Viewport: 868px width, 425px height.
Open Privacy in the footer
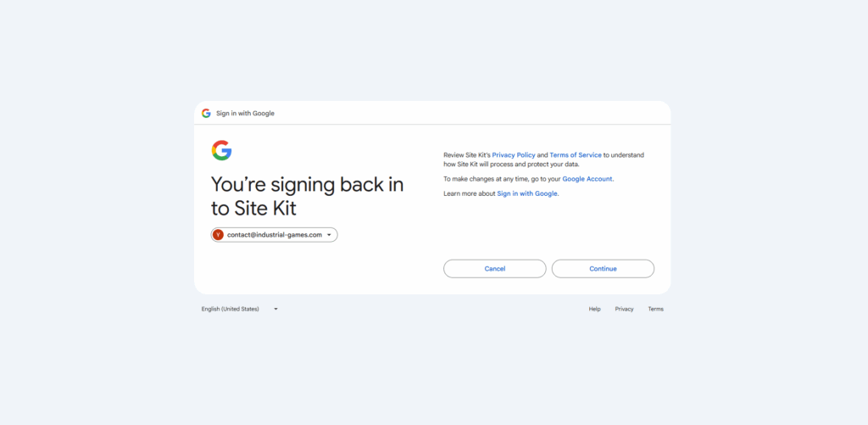pyautogui.click(x=624, y=309)
